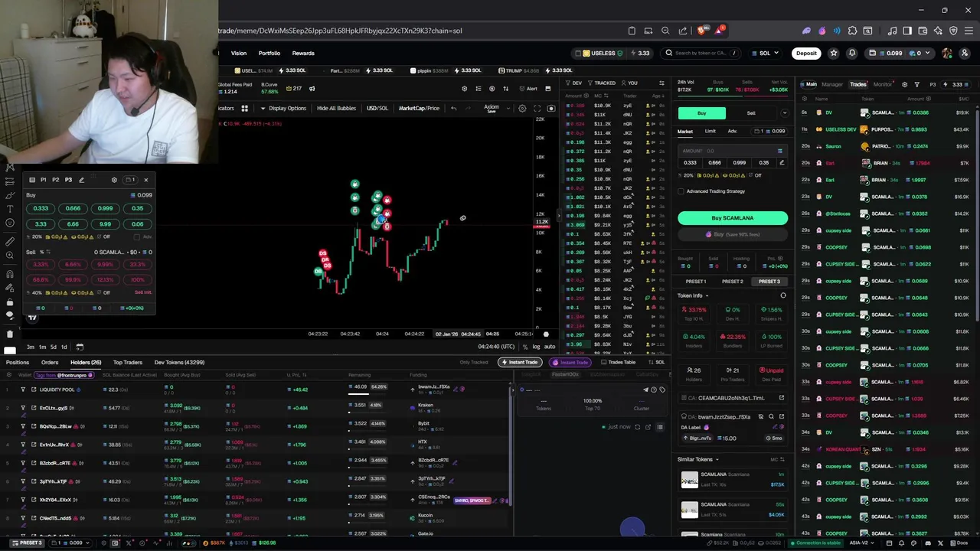Toggle the magnet snap tool
This screenshot has width=980, height=551.
coord(9,274)
